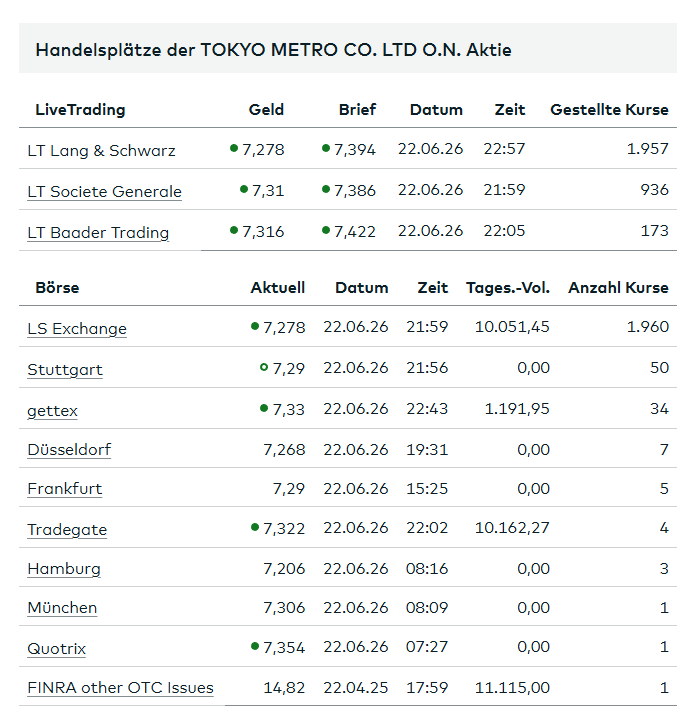Select the Stuttgart exchange link

65,369
